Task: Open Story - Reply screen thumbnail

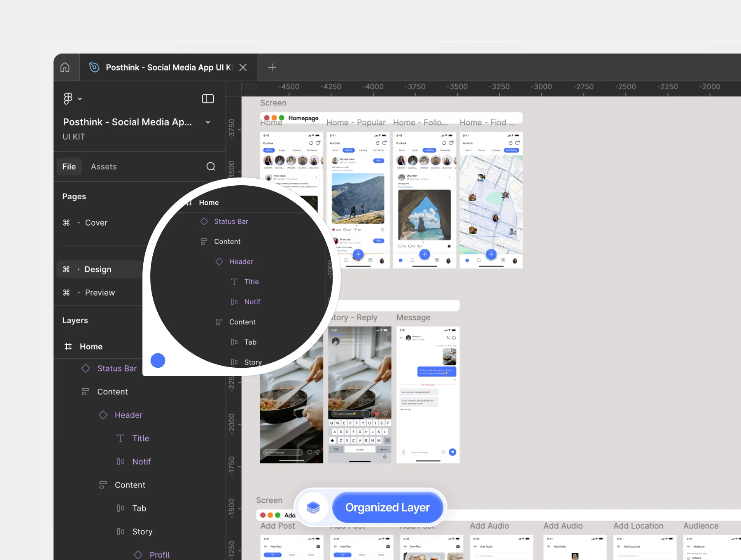Action: (360, 395)
